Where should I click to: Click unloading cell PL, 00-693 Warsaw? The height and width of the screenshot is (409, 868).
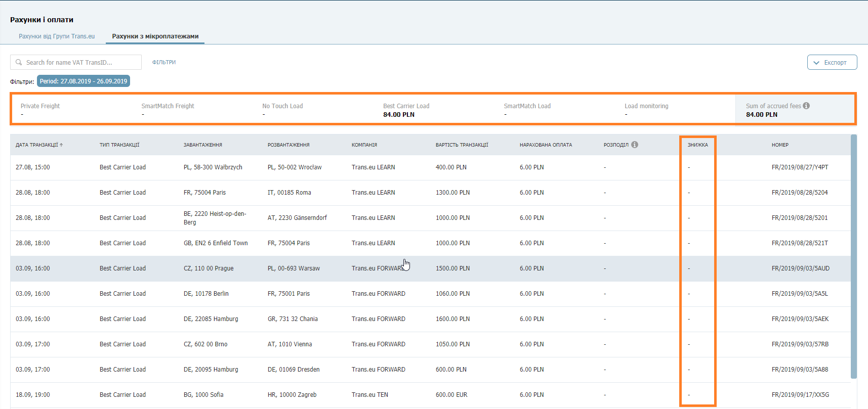(294, 268)
